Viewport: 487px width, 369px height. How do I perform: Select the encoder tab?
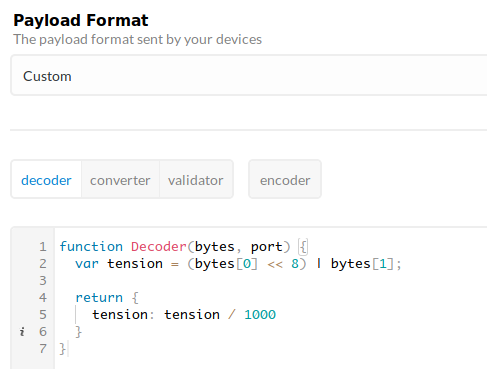[x=285, y=180]
